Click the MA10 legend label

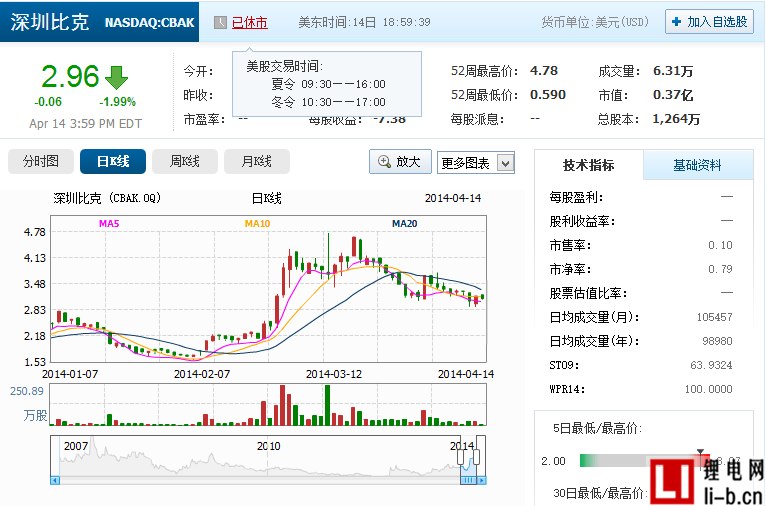click(257, 224)
